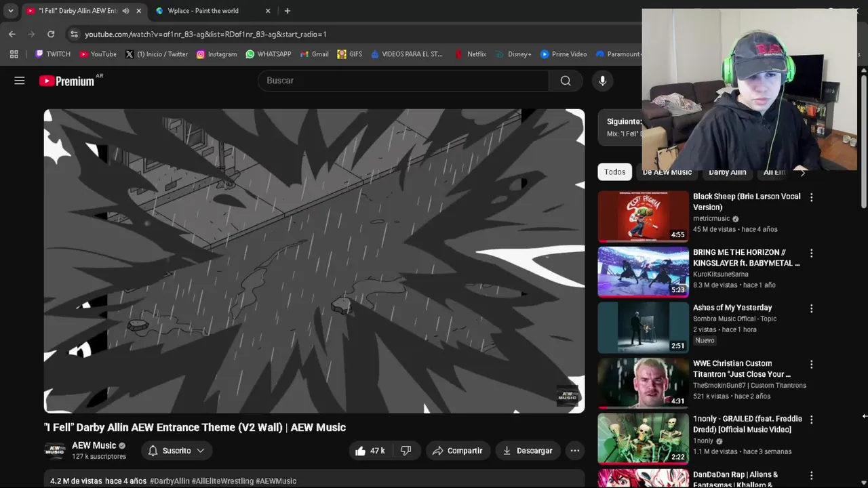
Task: Open Netflix bookmark
Action: click(471, 54)
